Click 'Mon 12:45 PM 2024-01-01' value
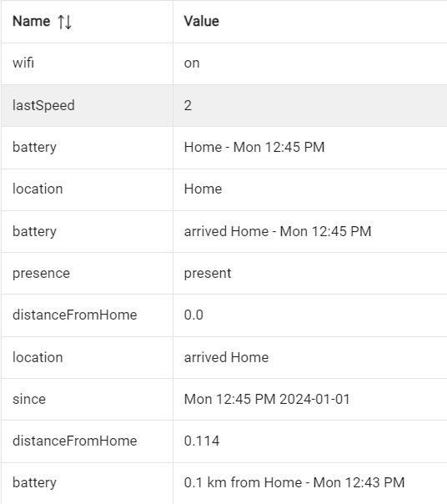Viewport: 447px width, 504px height. coord(267,399)
